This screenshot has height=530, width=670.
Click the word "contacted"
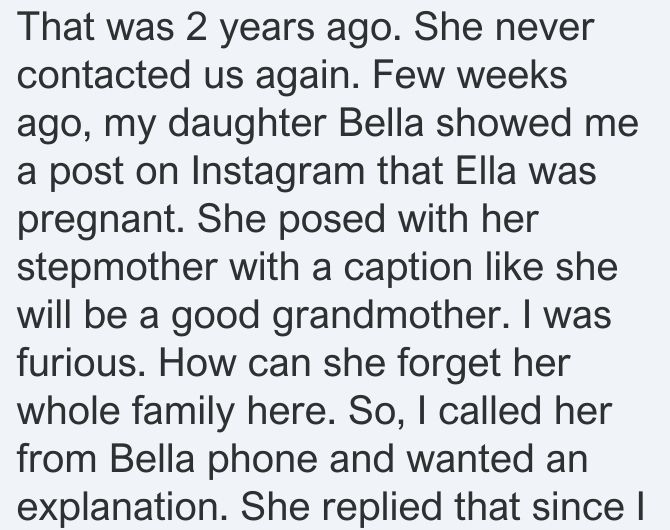(x=103, y=75)
